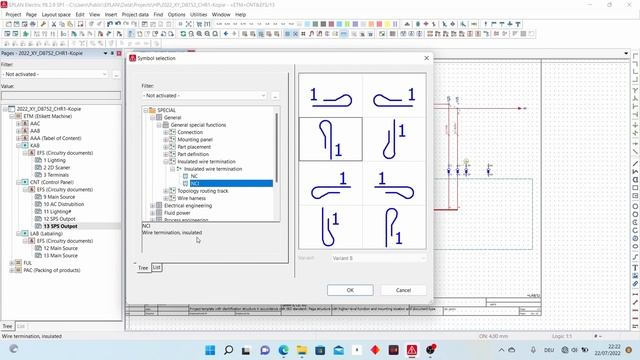Collapse the General special functions node
The height and width of the screenshot is (360, 640).
(x=159, y=125)
